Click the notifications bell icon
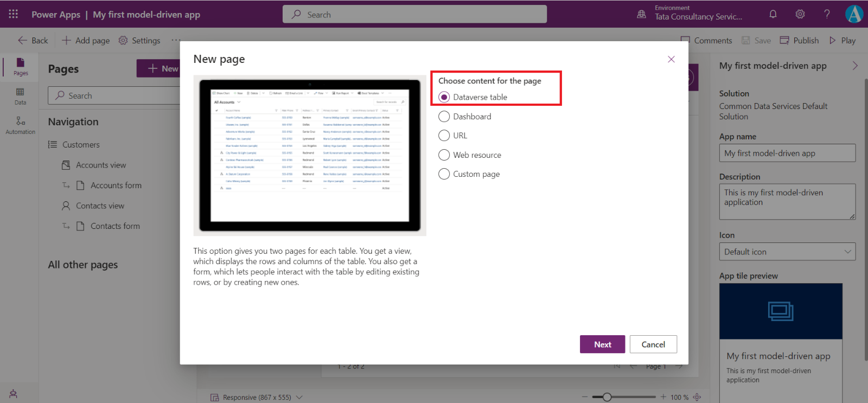868x403 pixels. pyautogui.click(x=773, y=14)
